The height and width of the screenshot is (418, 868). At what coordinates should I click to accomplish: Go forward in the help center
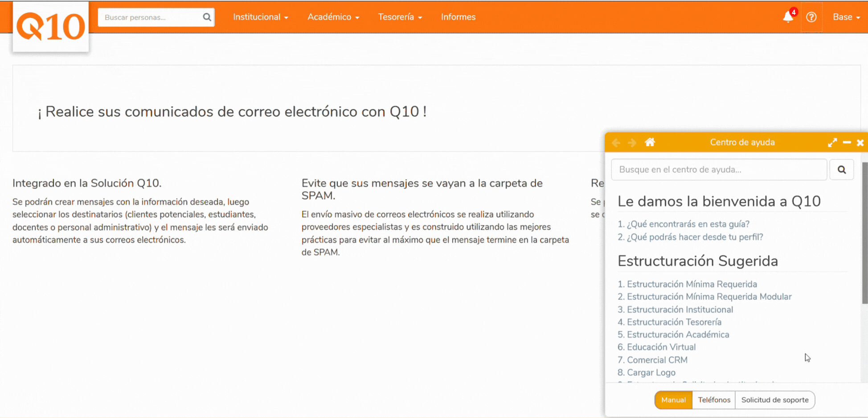click(632, 143)
